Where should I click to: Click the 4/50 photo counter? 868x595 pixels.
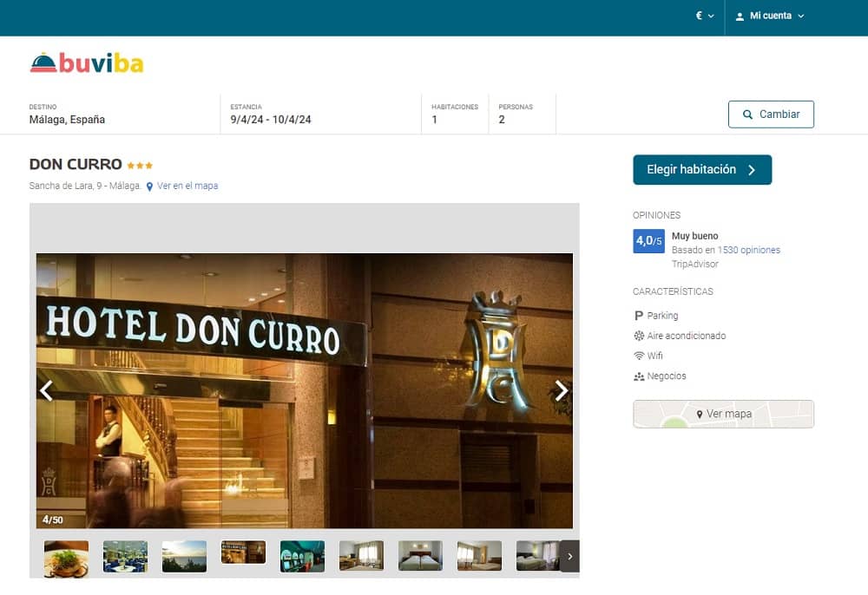tap(53, 520)
